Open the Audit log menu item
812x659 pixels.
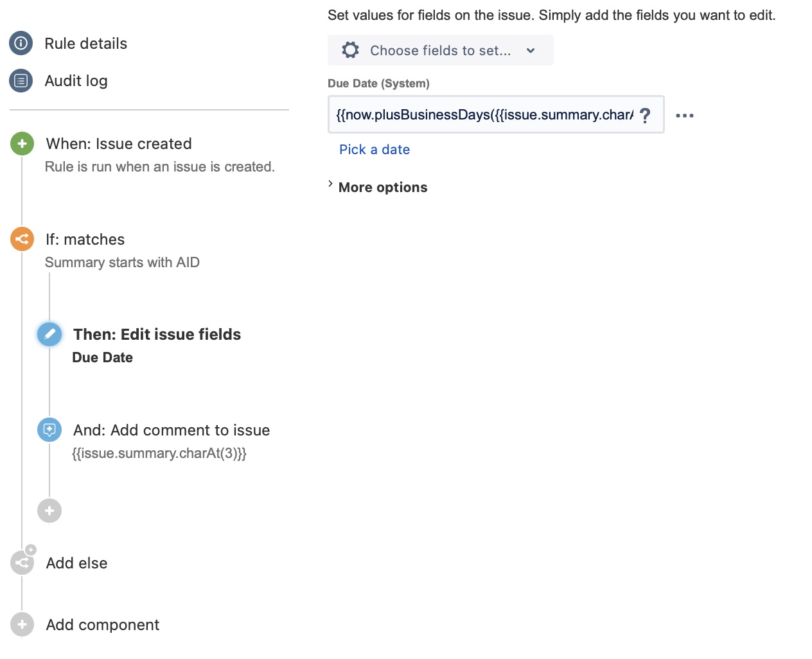click(76, 80)
